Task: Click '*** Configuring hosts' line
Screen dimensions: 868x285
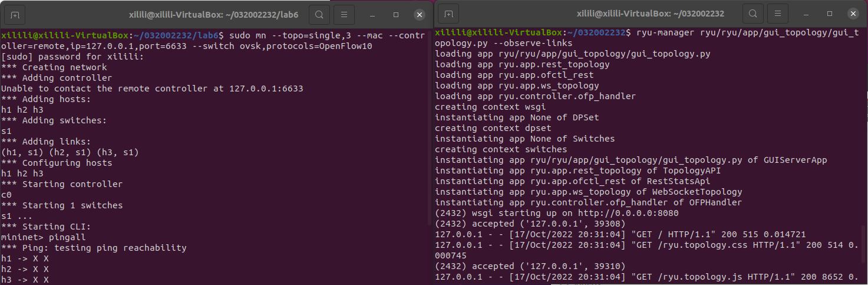Action: (x=57, y=163)
